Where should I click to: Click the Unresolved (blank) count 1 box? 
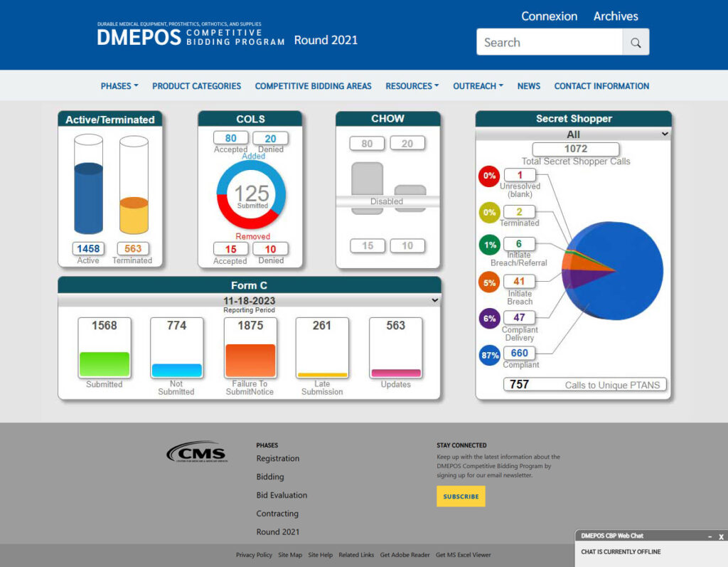520,175
